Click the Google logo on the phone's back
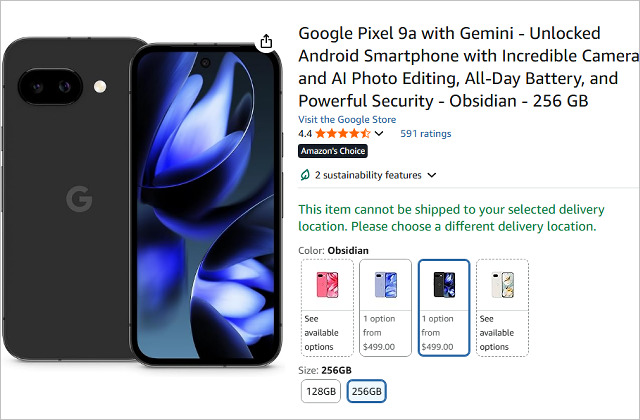 click(x=79, y=199)
